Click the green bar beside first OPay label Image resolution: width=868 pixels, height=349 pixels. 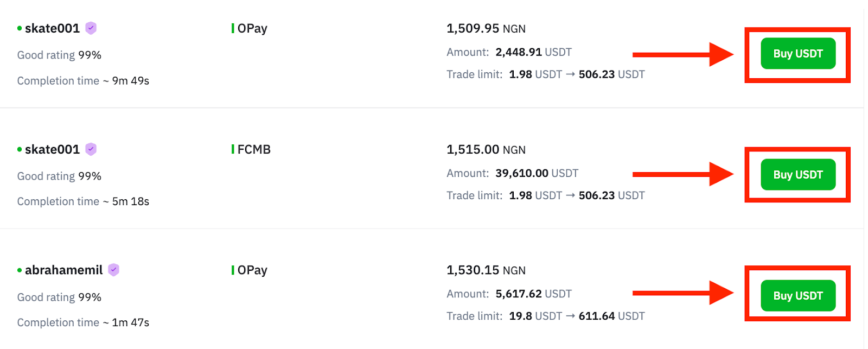[233, 28]
